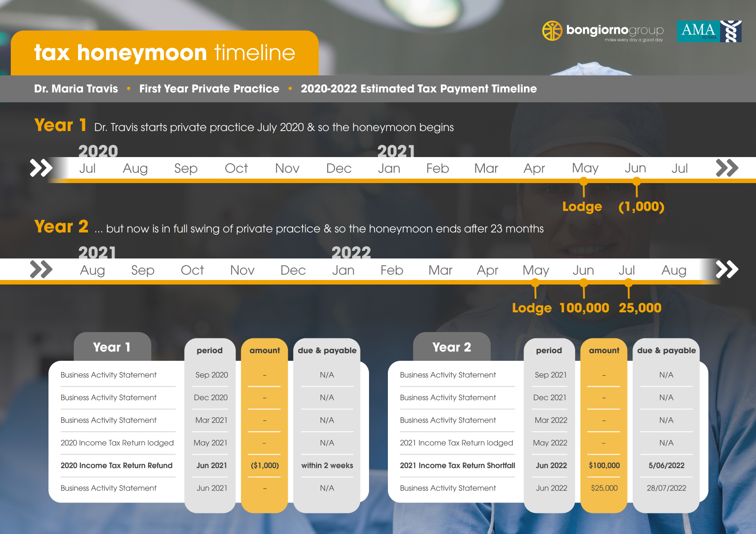Screen dimensions: 756x534
Task: Click the 'May 2021' period cell
Action: (x=210, y=443)
